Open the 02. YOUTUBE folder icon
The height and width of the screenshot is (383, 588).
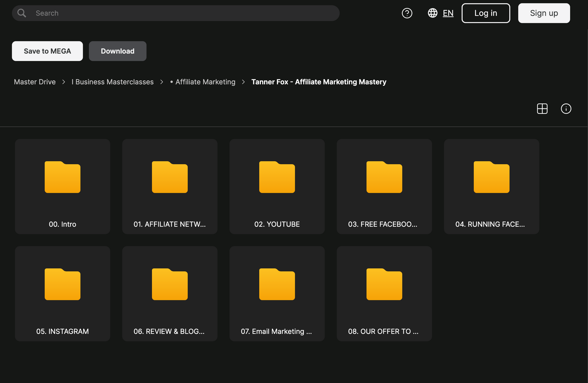click(277, 177)
